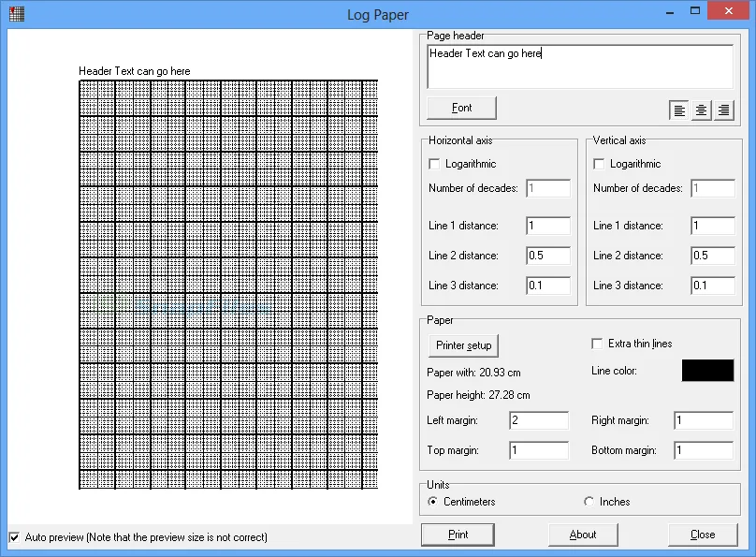Screen dimensions: 756x557
Task: Click the graph paper preview image
Action: tap(228, 285)
